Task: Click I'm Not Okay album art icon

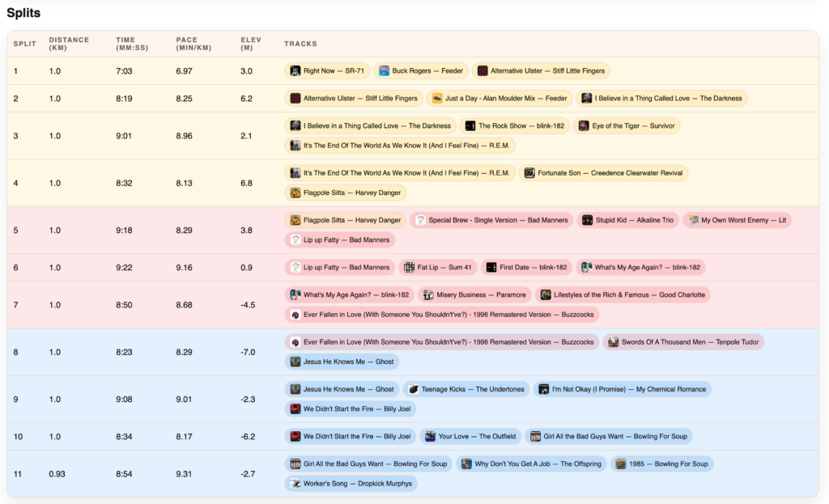Action: pyautogui.click(x=544, y=389)
